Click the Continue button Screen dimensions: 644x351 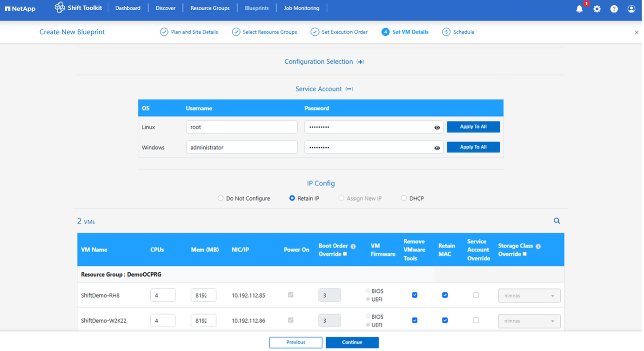click(352, 342)
